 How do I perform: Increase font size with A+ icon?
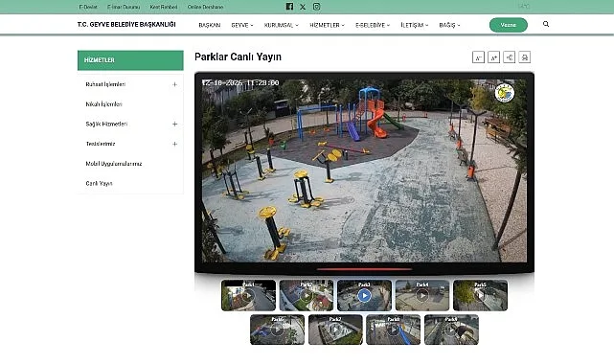coord(493,57)
